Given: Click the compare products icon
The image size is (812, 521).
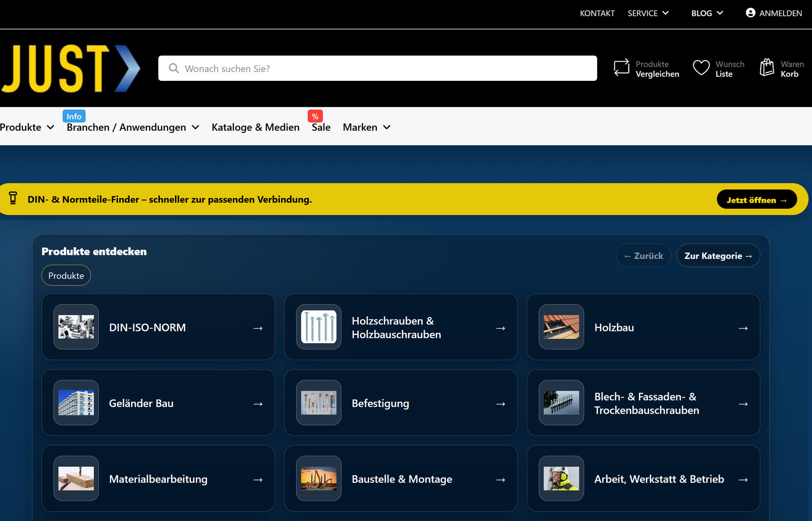Looking at the screenshot, I should (621, 67).
